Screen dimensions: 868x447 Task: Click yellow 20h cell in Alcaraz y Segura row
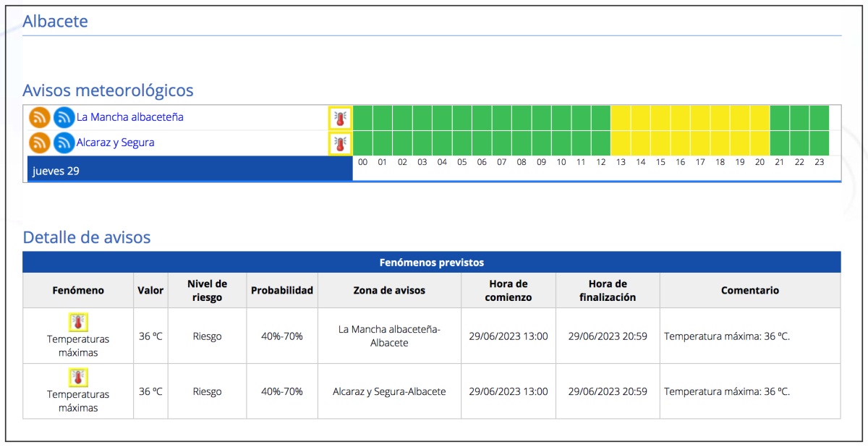click(x=759, y=142)
